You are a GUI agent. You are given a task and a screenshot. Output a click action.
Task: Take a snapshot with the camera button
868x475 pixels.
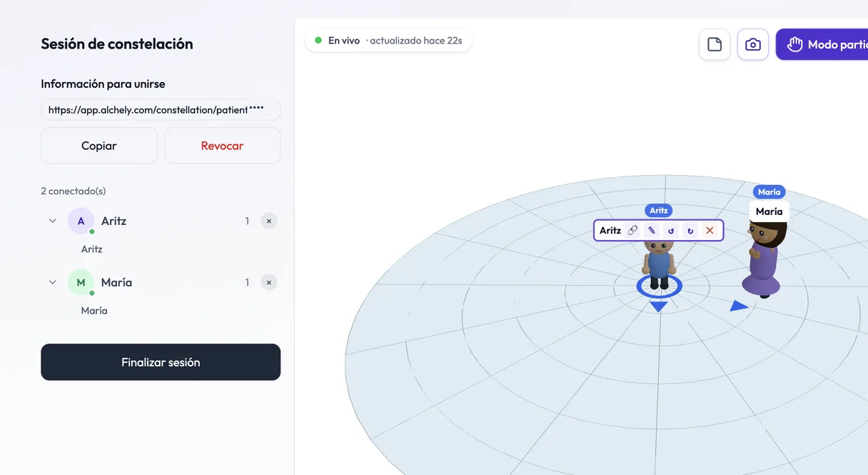753,44
